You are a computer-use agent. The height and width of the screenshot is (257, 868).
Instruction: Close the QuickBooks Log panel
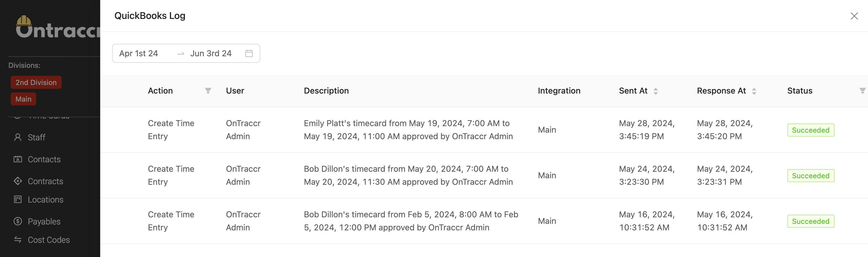pos(854,16)
